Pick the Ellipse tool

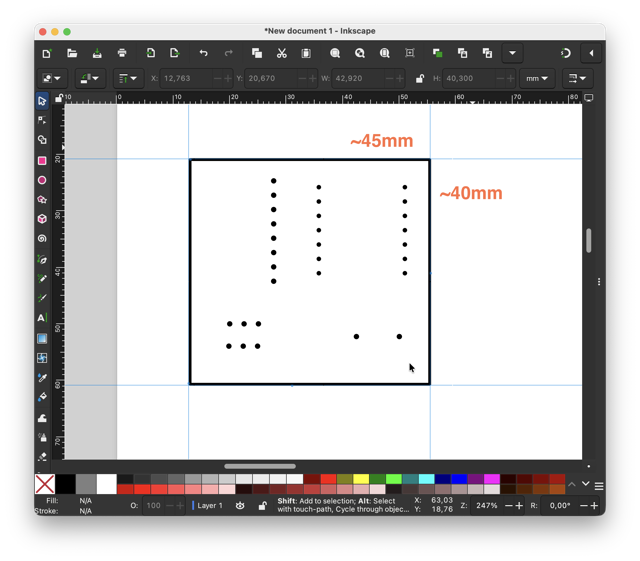[x=42, y=180]
